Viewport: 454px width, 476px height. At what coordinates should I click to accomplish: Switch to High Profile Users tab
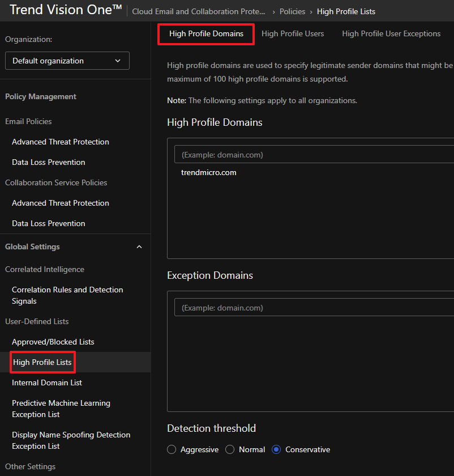[293, 34]
